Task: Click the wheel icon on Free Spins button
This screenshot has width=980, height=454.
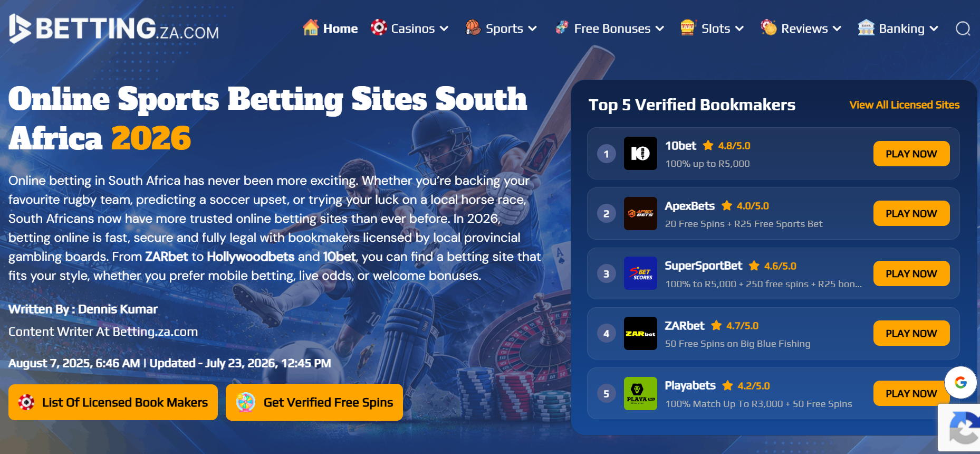Action: (x=246, y=402)
